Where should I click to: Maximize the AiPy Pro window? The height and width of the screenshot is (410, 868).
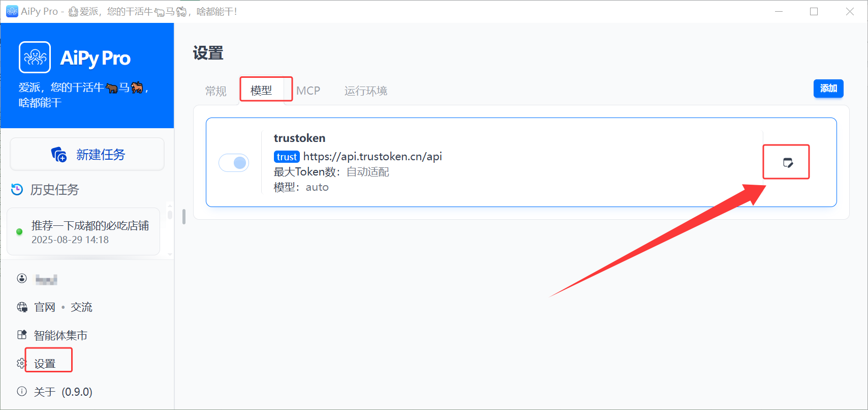coord(814,12)
